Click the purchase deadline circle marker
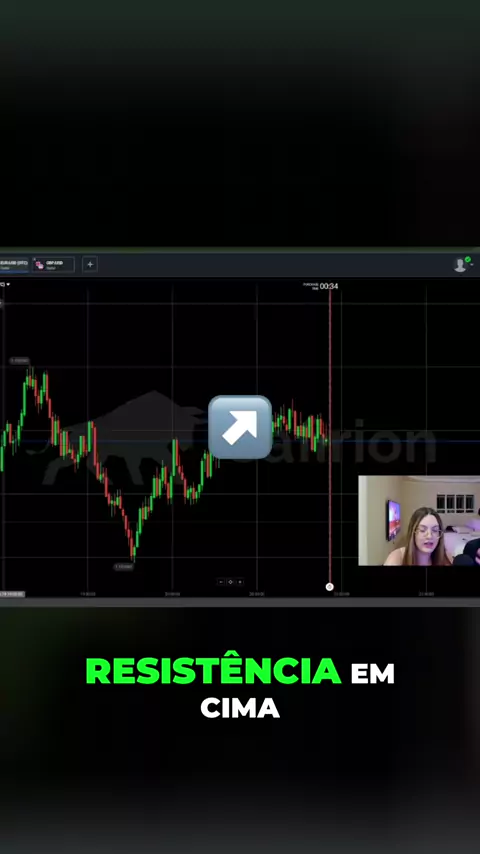480x854 pixels. click(x=329, y=587)
